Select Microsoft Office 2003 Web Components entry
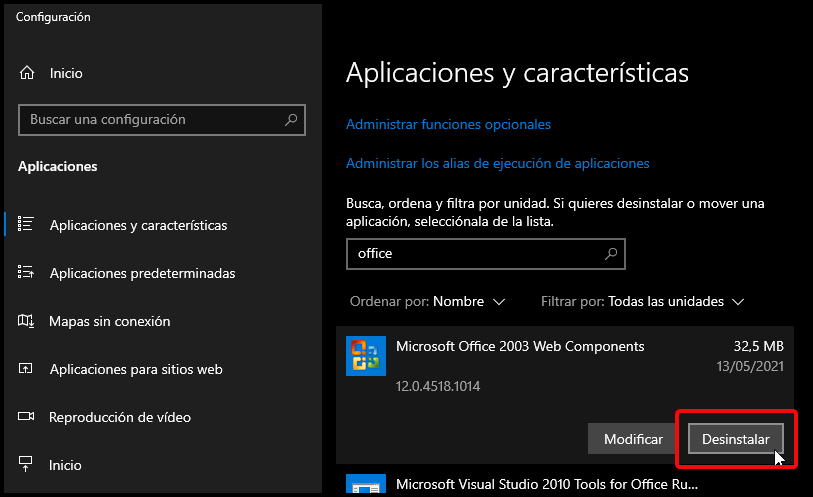813x497 pixels. (x=565, y=395)
